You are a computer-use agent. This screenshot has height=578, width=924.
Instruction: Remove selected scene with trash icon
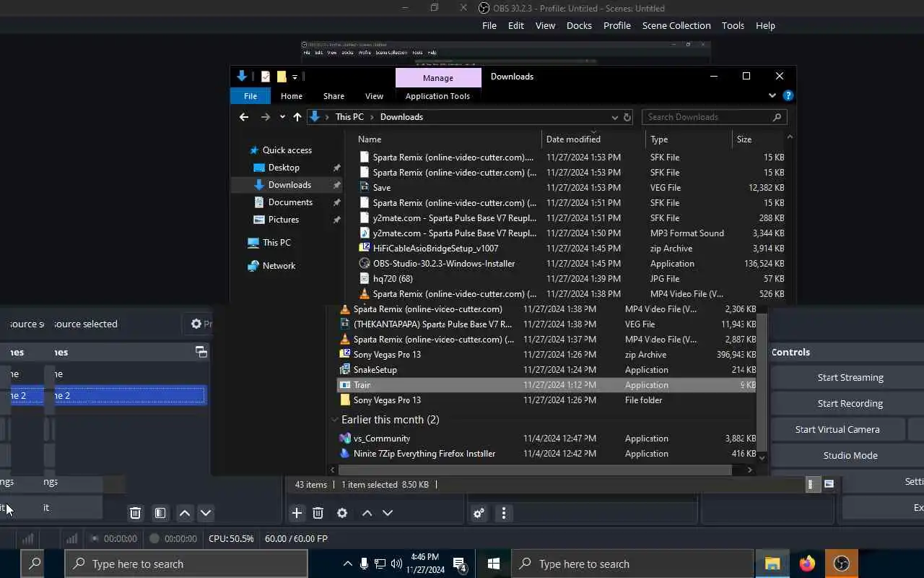click(135, 513)
